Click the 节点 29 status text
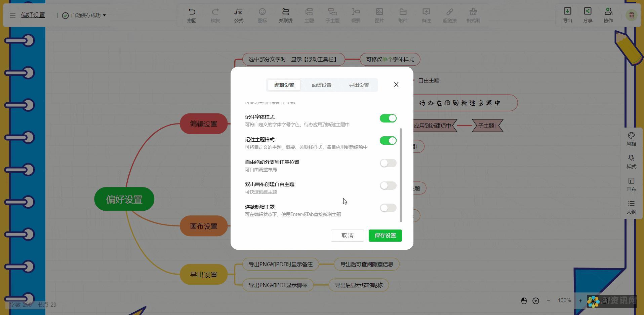The height and width of the screenshot is (315, 644). 47,305
